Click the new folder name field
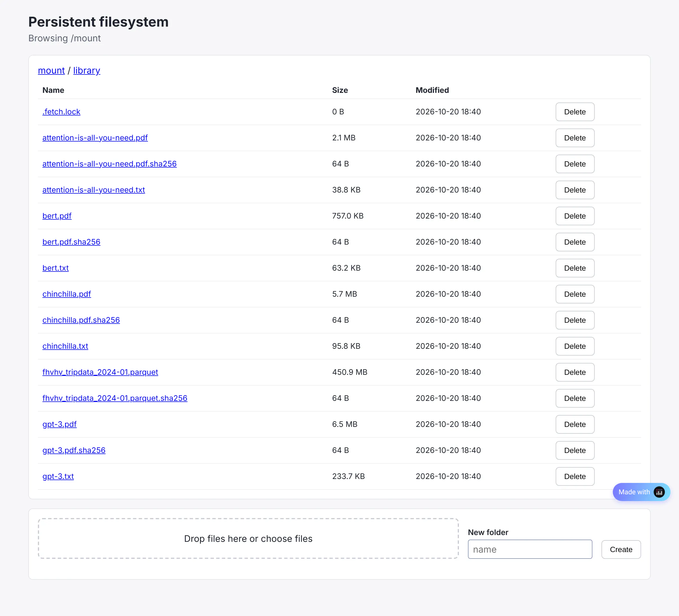This screenshot has width=679, height=616. click(530, 549)
